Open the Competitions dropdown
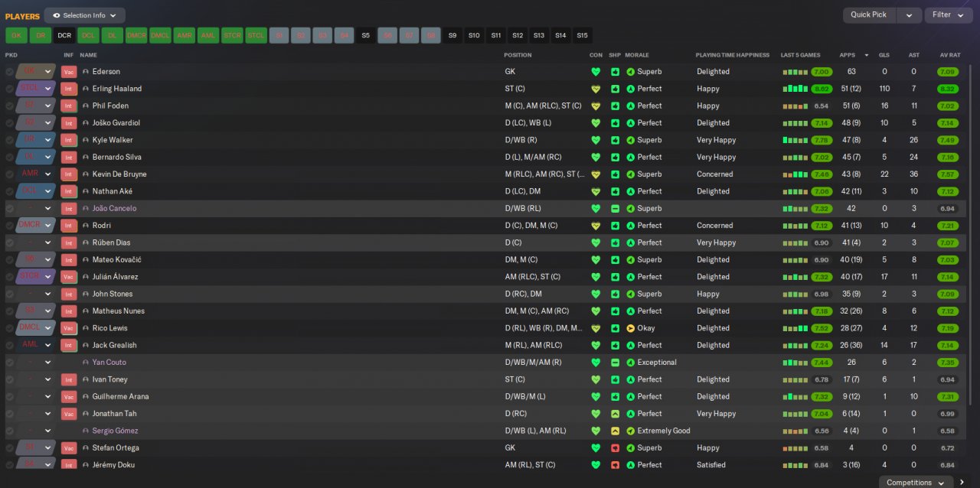Viewport: 980px width, 488px height. [915, 483]
